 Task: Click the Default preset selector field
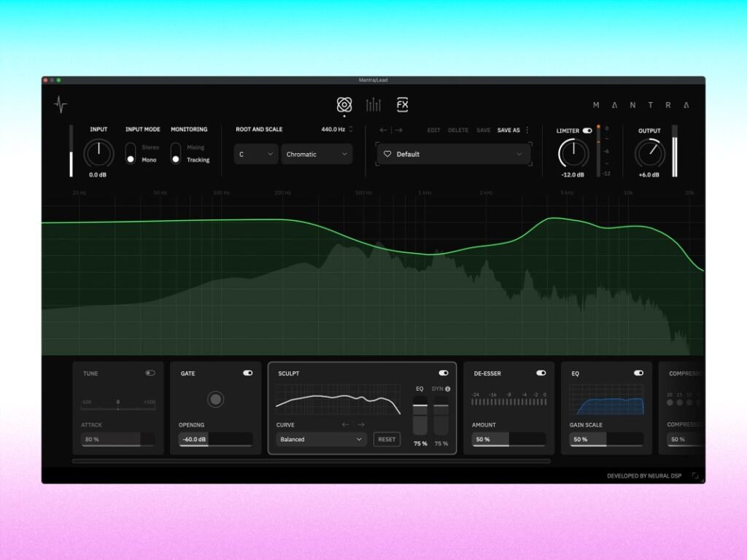point(452,154)
